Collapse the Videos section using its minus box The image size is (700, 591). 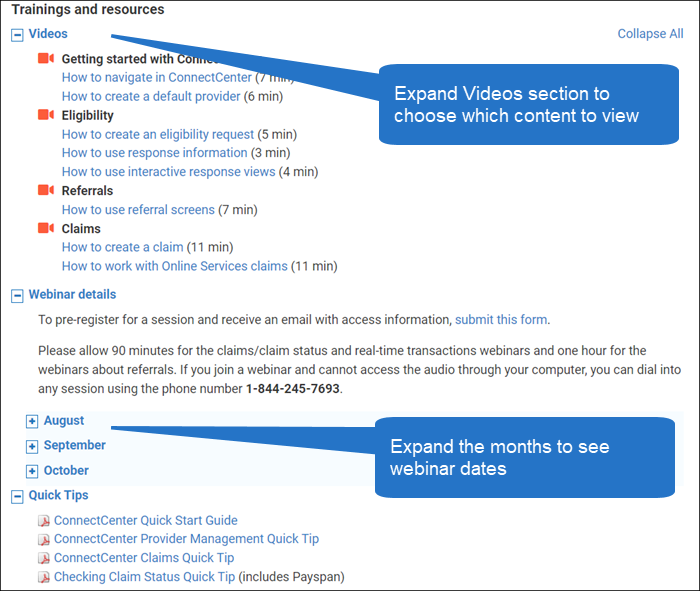coord(17,35)
